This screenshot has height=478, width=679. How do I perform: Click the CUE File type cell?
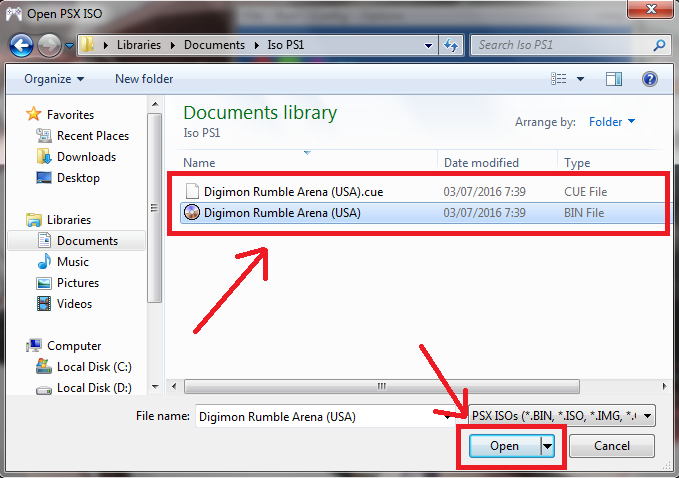coord(585,192)
